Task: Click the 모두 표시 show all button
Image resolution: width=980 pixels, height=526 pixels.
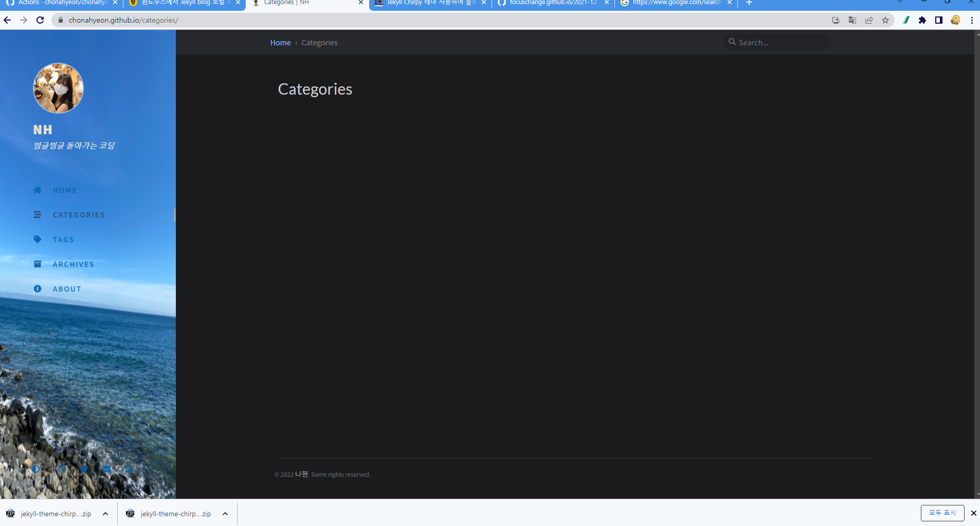Action: click(942, 513)
